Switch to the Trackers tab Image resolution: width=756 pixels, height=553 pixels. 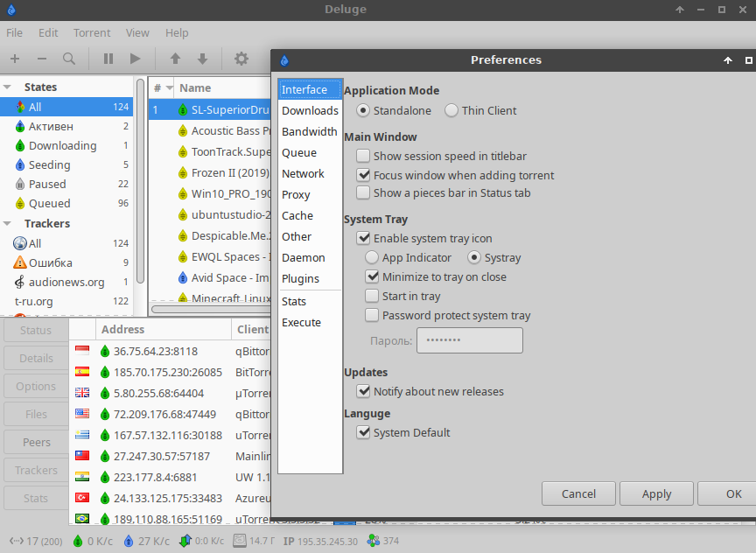tap(36, 470)
